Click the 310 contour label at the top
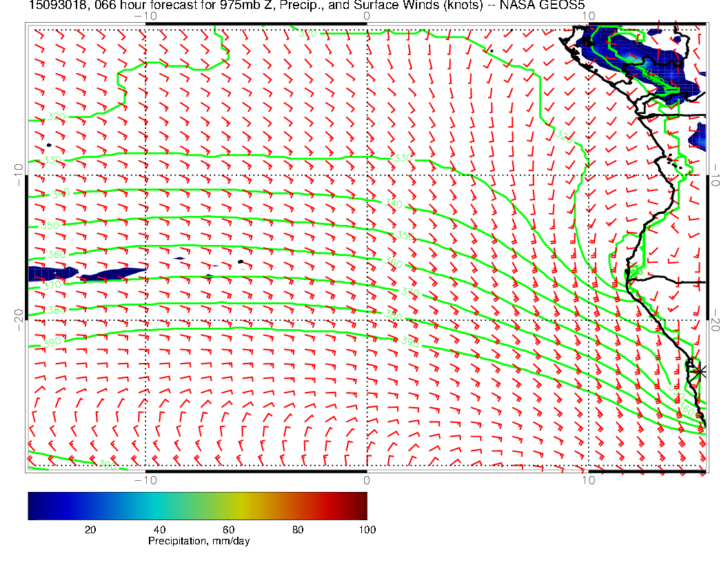Screen dimensions: 728x563 click(x=307, y=32)
